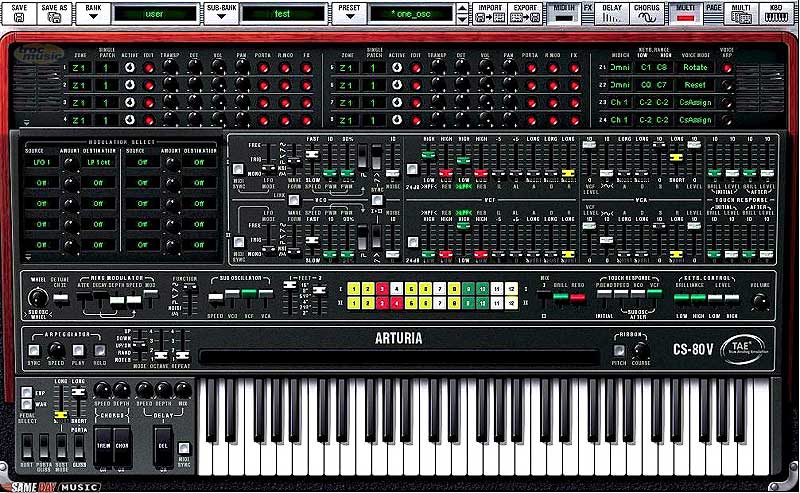The image size is (800, 493).
Task: Open the KBD keyboard view
Action: click(x=771, y=14)
